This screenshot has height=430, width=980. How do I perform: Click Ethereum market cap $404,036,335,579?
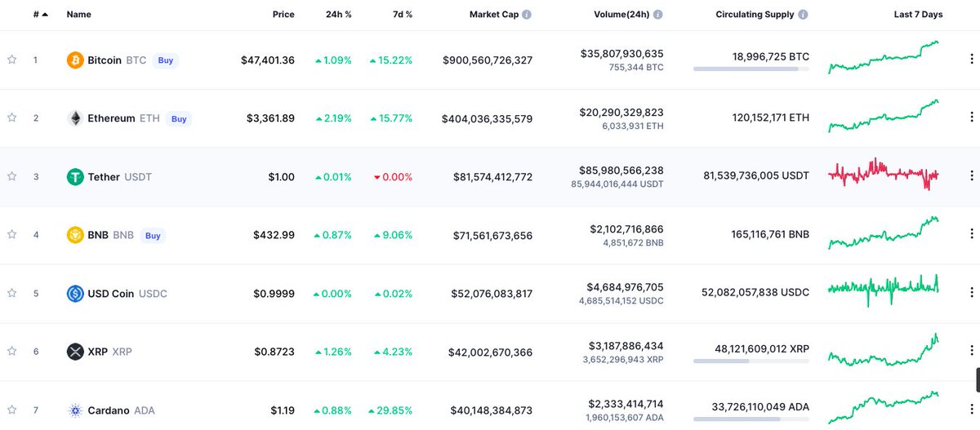488,118
